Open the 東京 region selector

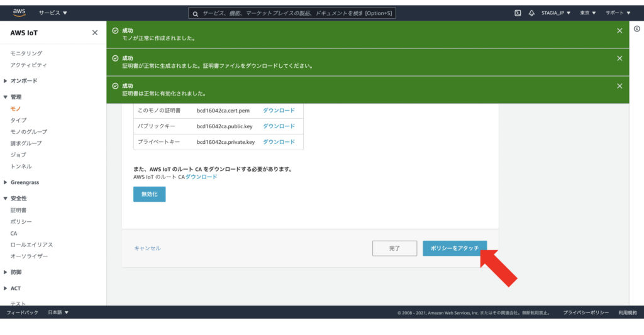click(588, 13)
